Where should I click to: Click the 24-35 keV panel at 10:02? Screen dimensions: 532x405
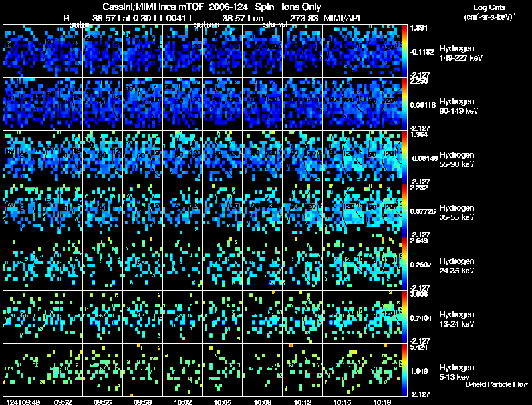[x=182, y=263]
